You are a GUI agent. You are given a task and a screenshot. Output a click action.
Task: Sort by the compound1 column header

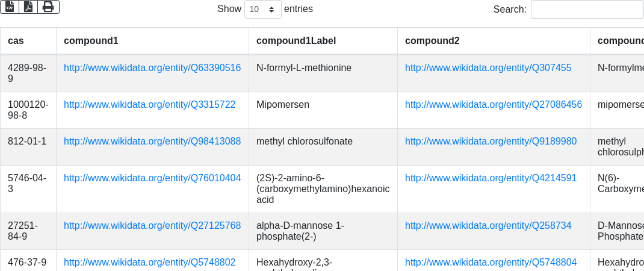click(91, 41)
